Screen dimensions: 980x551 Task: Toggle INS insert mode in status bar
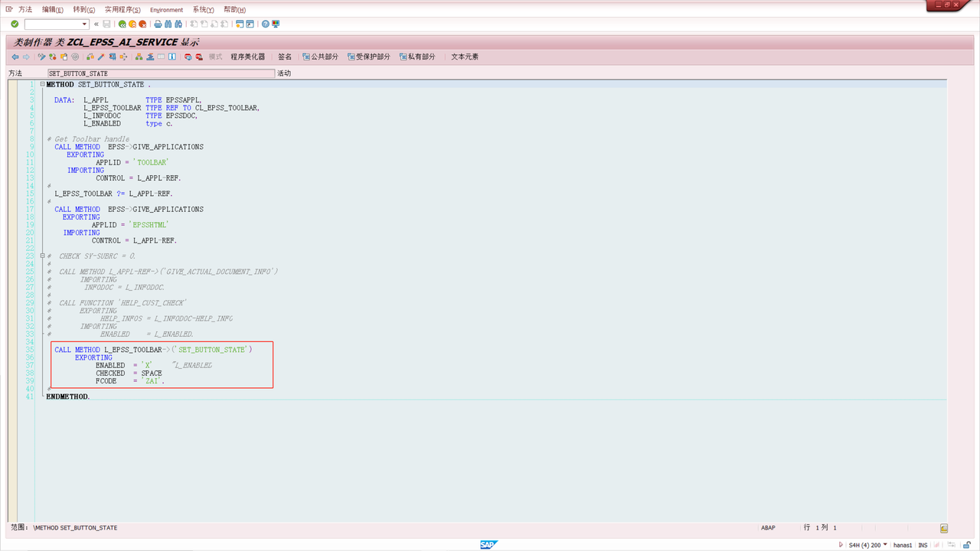pyautogui.click(x=923, y=545)
